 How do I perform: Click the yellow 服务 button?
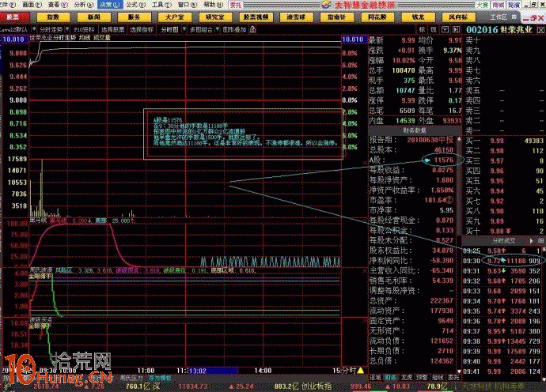(x=134, y=17)
